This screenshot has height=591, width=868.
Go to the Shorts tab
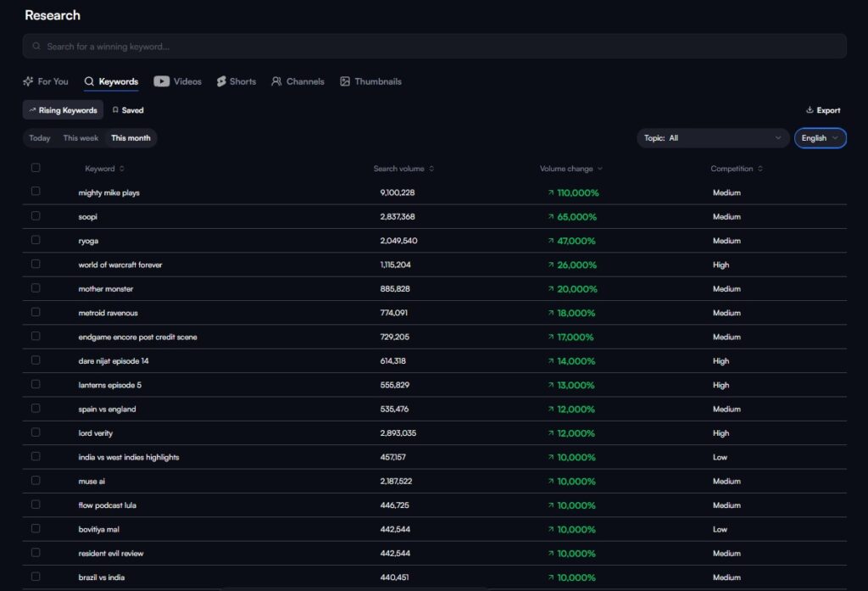(236, 81)
